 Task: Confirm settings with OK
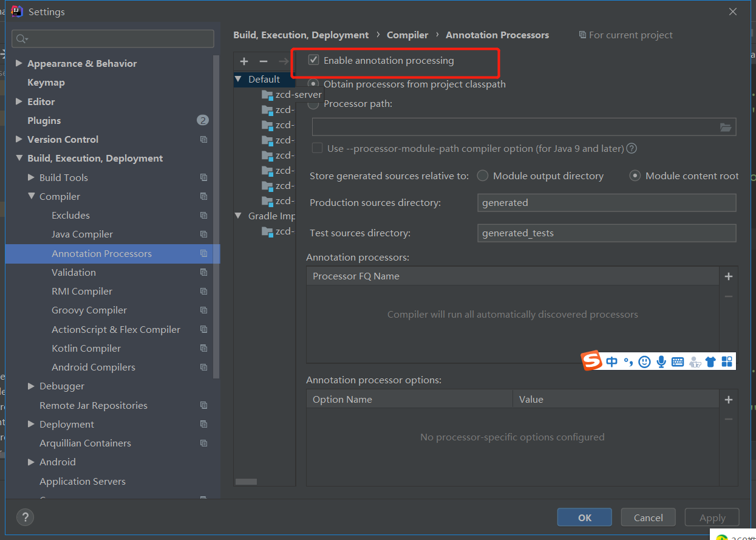[x=584, y=517]
